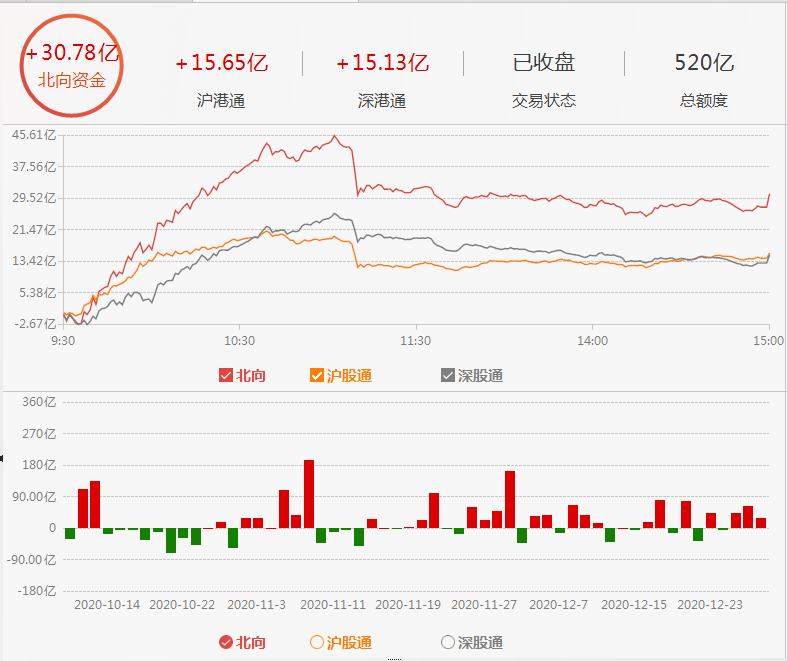Image resolution: width=787 pixels, height=661 pixels.
Task: Click the +15.65亿 沪港通 value
Action: pos(222,63)
